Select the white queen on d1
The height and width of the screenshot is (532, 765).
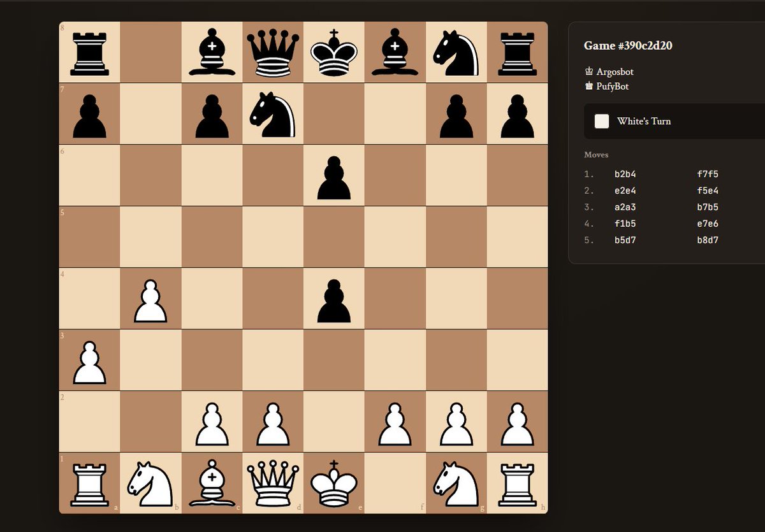273,482
